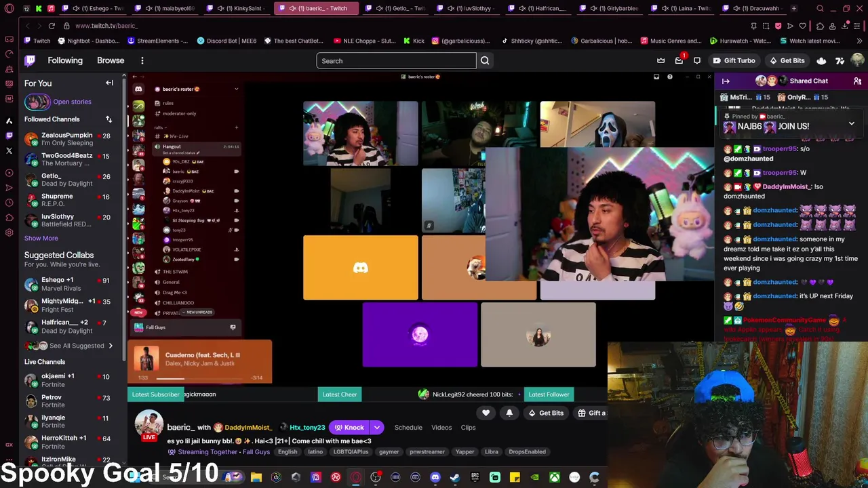This screenshot has height=488, width=868.
Task: Click the DropsEnabled tag
Action: [527, 451]
